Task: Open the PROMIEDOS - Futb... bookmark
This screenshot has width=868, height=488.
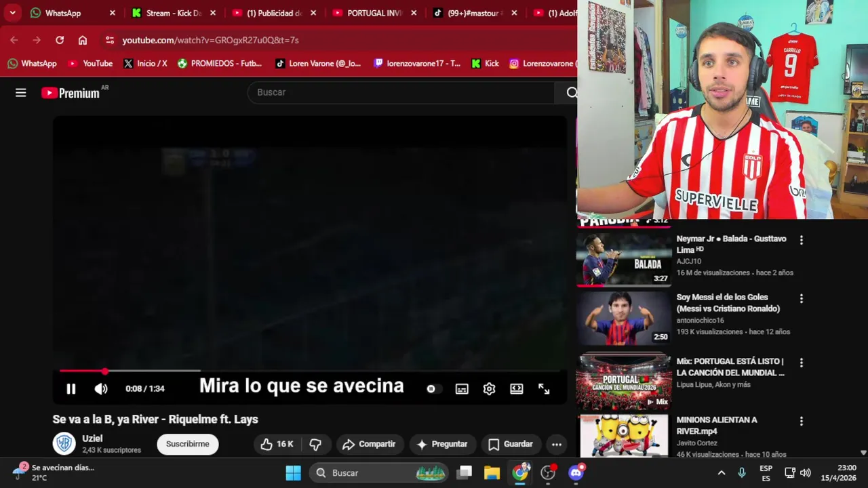Action: pyautogui.click(x=220, y=63)
